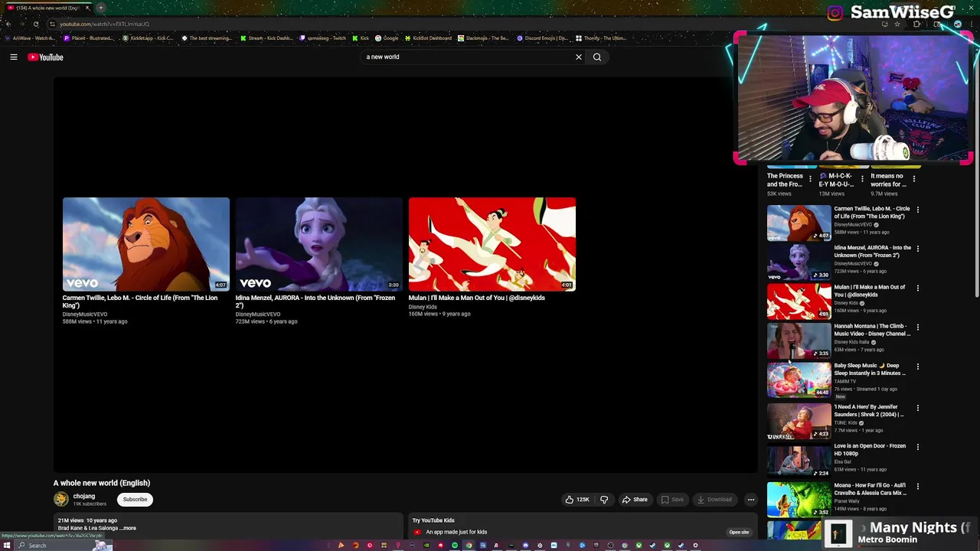The height and width of the screenshot is (551, 980).
Task: Open Kicklet.app bookmark
Action: point(147,38)
